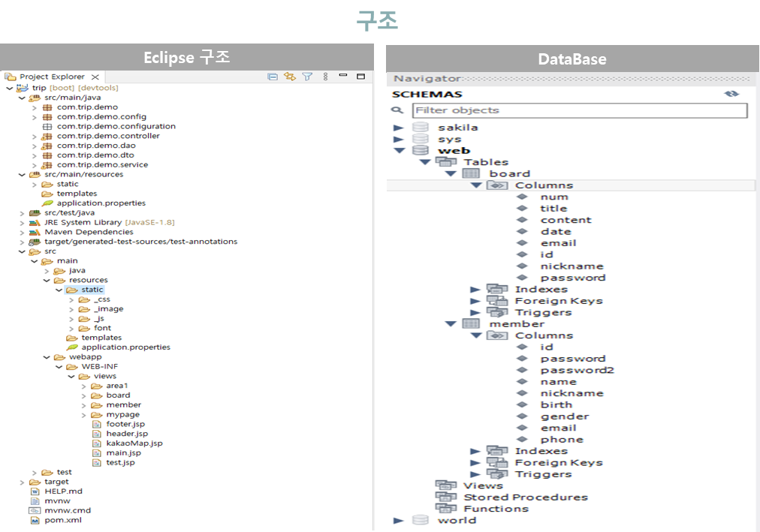760x532 pixels.
Task: Open the Project Explorer filter icon
Action: [x=307, y=77]
